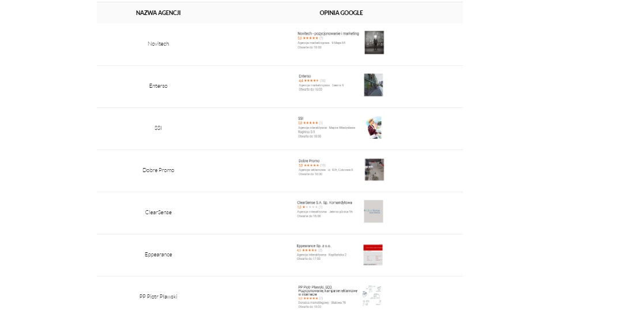
Task: Click the Dobre Promo agency name
Action: click(x=158, y=170)
